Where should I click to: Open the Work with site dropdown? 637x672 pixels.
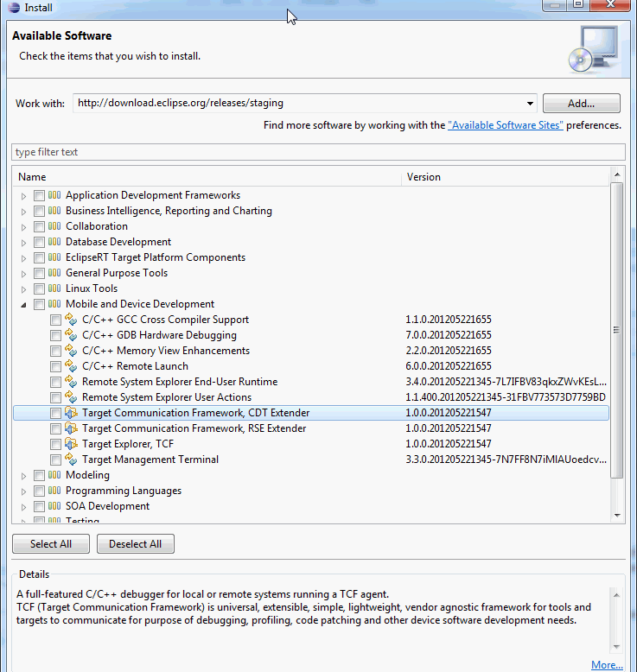click(x=530, y=104)
